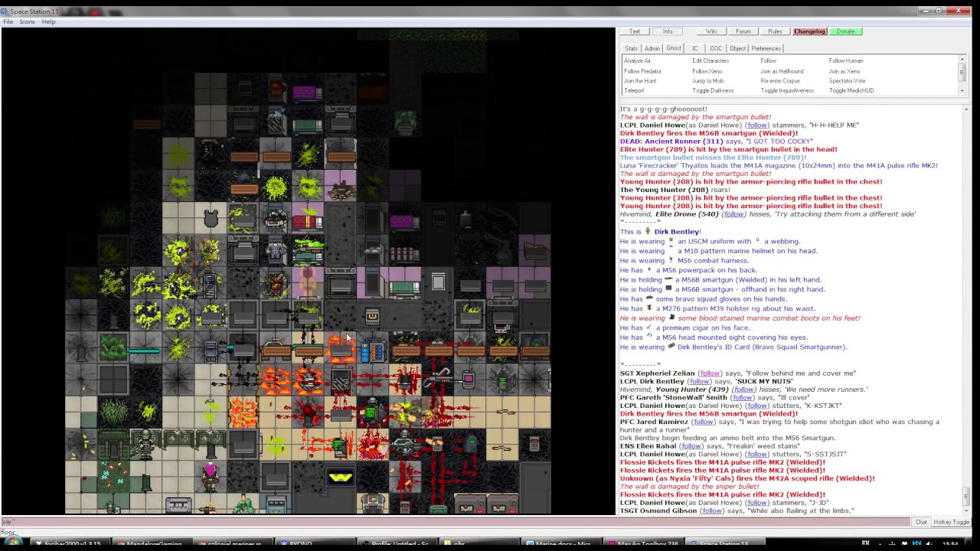Open the Forum button

point(743,31)
